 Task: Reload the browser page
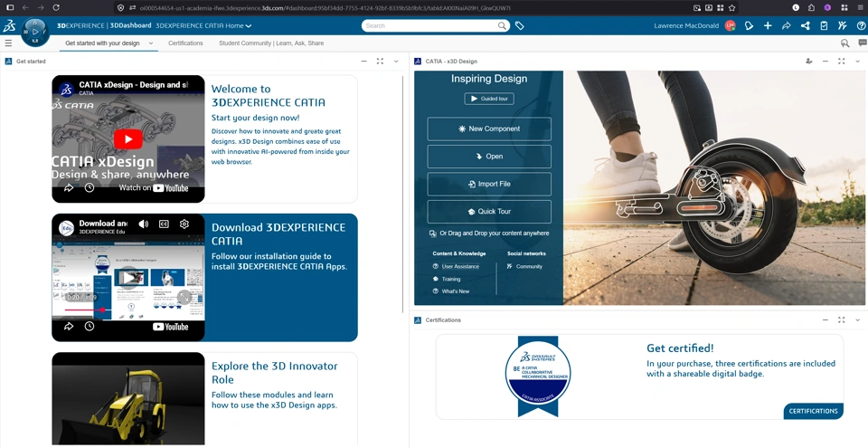pyautogui.click(x=56, y=8)
